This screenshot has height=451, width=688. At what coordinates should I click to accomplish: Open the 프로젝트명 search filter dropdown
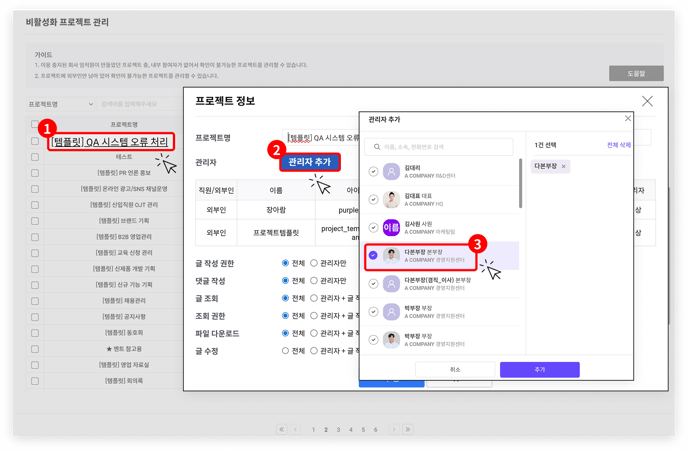coord(61,104)
